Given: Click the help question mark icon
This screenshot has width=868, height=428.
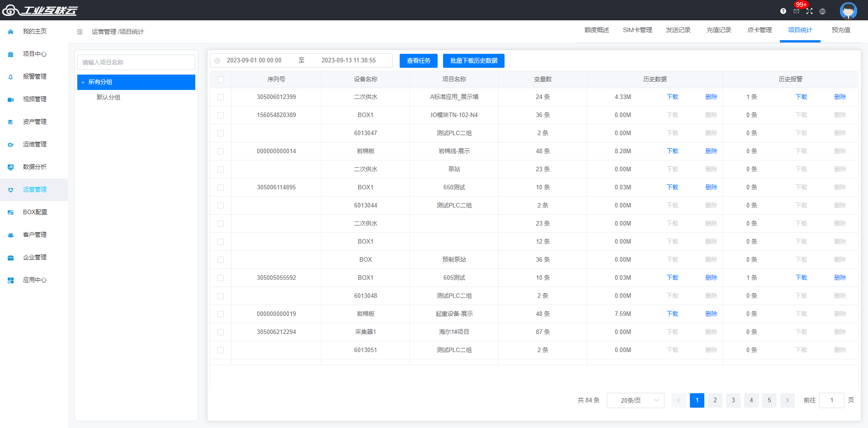Looking at the screenshot, I should tap(783, 11).
